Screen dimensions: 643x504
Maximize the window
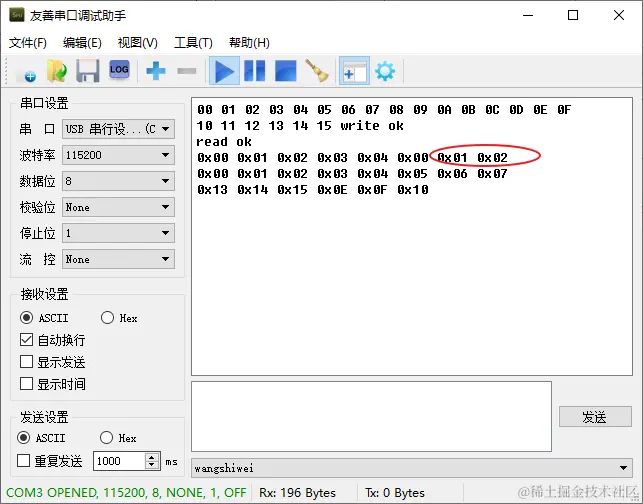(x=572, y=15)
